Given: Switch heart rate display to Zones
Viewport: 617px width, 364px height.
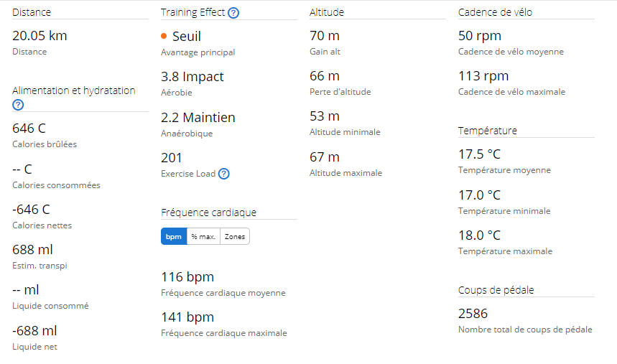Looking at the screenshot, I should tap(235, 236).
